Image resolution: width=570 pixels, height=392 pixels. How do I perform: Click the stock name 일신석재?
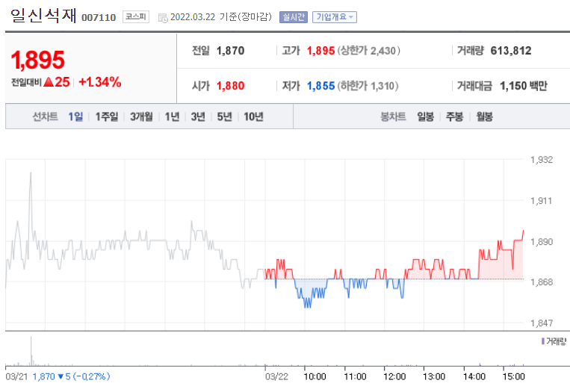43,16
